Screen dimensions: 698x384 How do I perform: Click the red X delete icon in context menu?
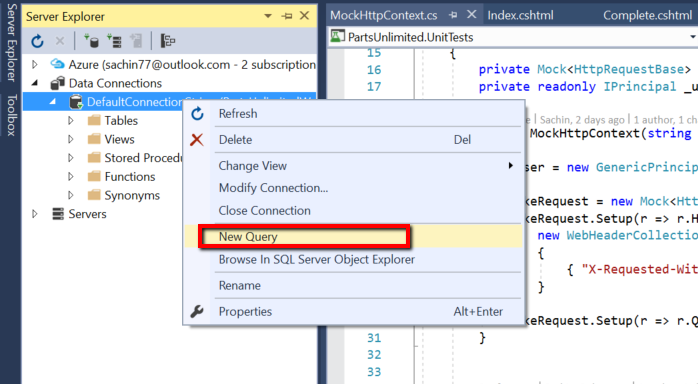(197, 140)
